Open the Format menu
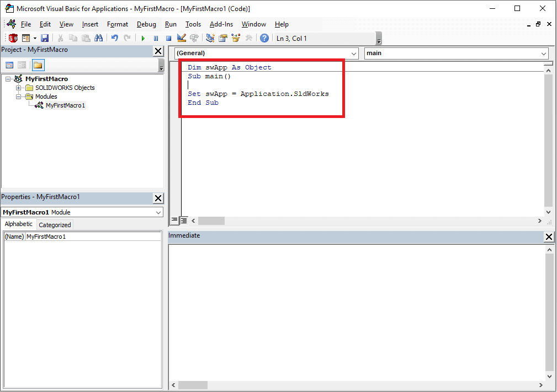 [x=118, y=24]
